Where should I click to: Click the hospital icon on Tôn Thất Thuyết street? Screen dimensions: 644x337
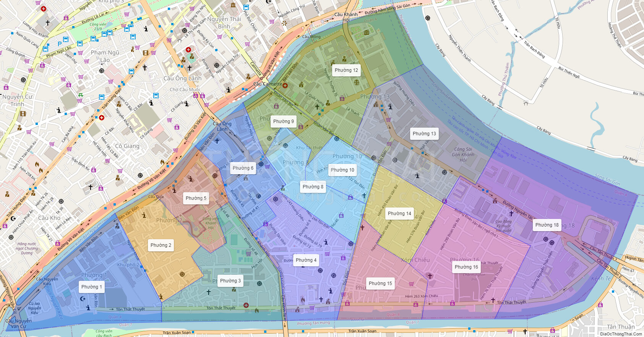pyautogui.click(x=246, y=305)
